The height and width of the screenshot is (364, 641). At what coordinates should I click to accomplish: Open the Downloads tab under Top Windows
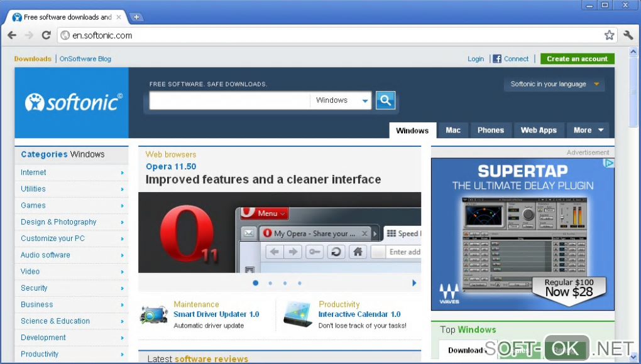pyautogui.click(x=466, y=350)
